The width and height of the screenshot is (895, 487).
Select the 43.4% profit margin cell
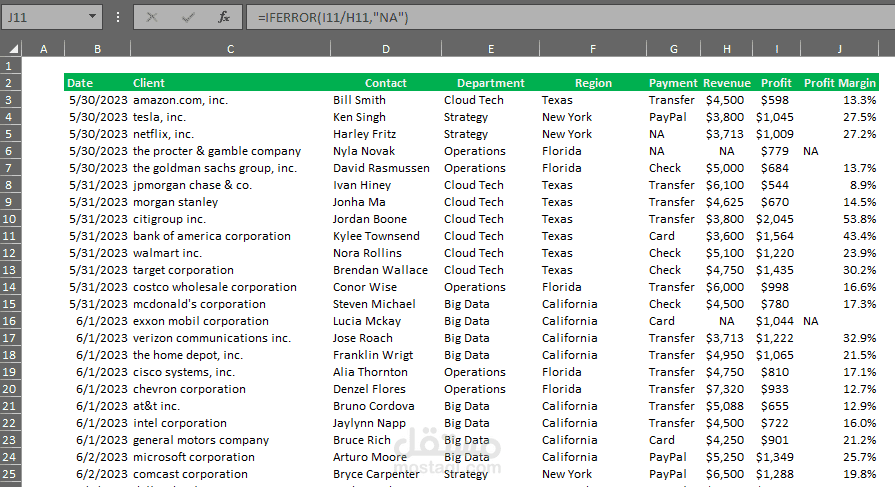(840, 236)
